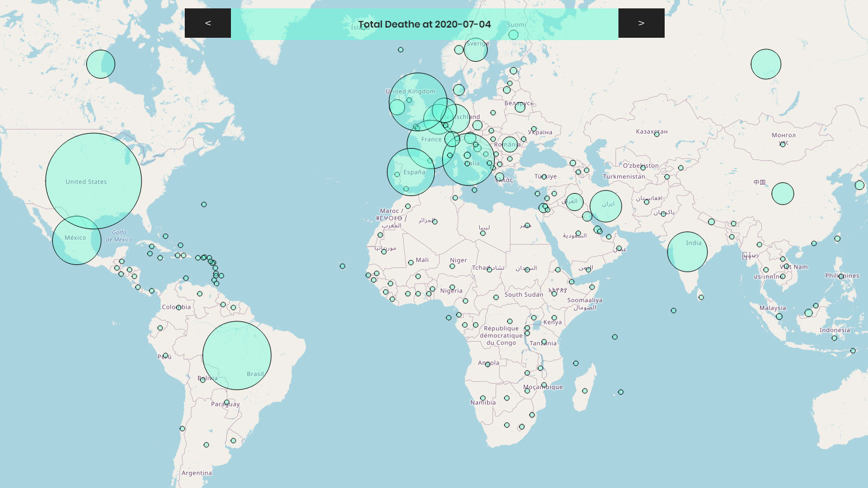Screen dimensions: 868x488
Task: Select the Iran circle marker
Action: click(x=606, y=206)
